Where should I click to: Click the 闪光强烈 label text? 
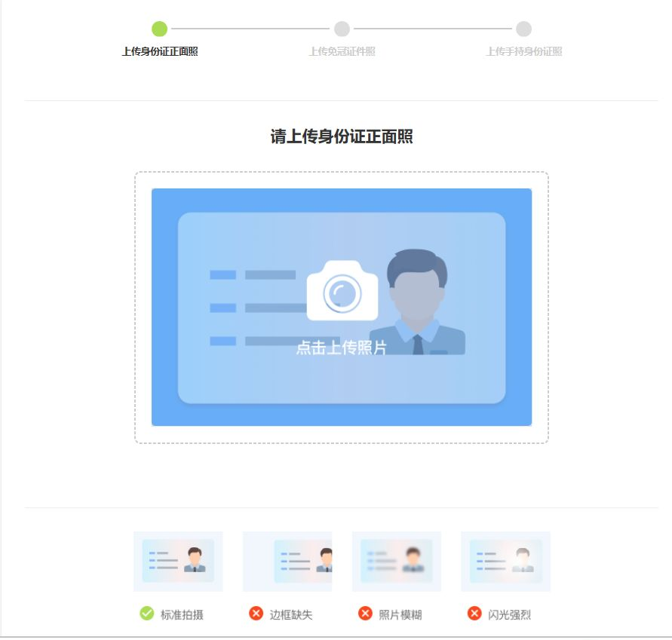click(x=509, y=615)
